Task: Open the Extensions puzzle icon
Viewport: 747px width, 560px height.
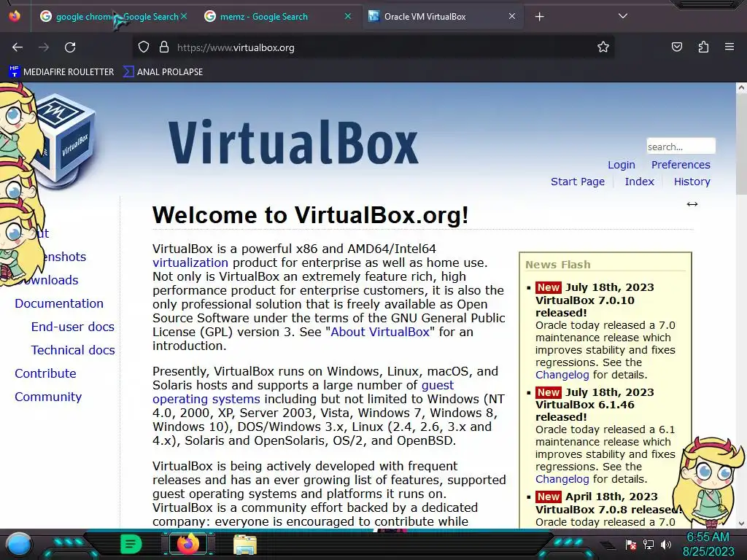Action: pos(703,47)
